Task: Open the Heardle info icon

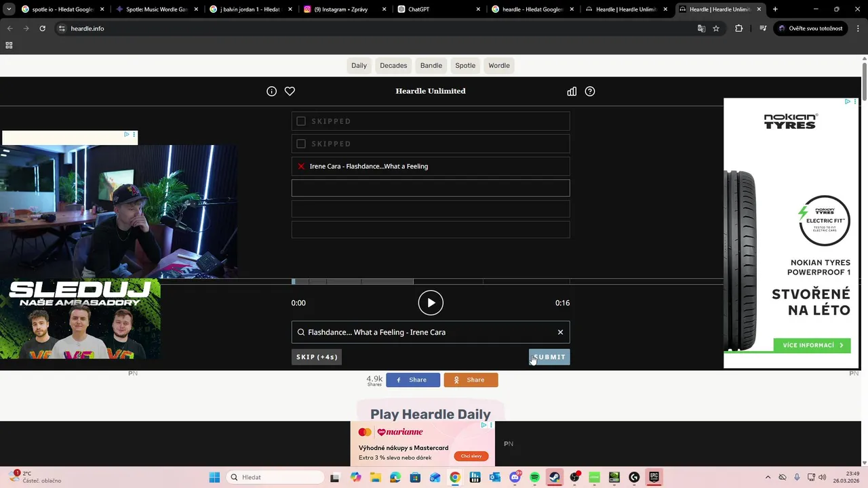Action: click(x=271, y=91)
